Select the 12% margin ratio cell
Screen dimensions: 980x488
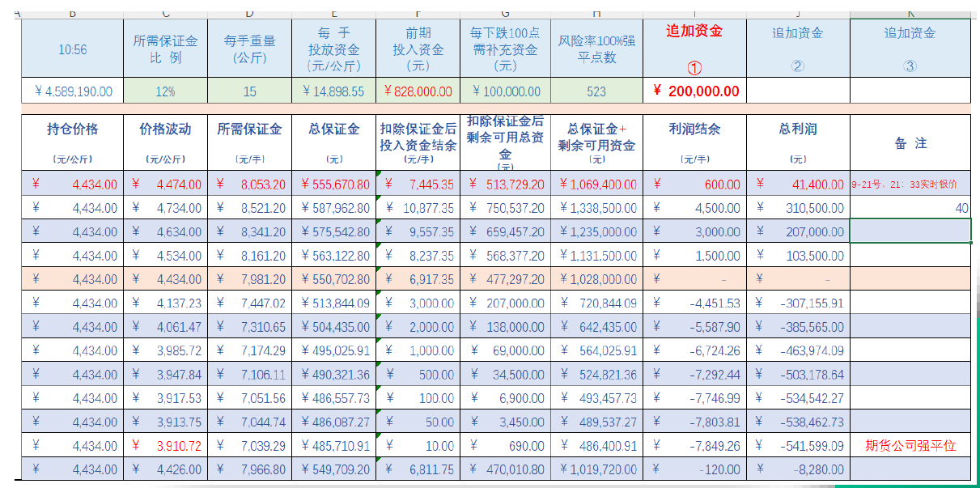(x=166, y=91)
